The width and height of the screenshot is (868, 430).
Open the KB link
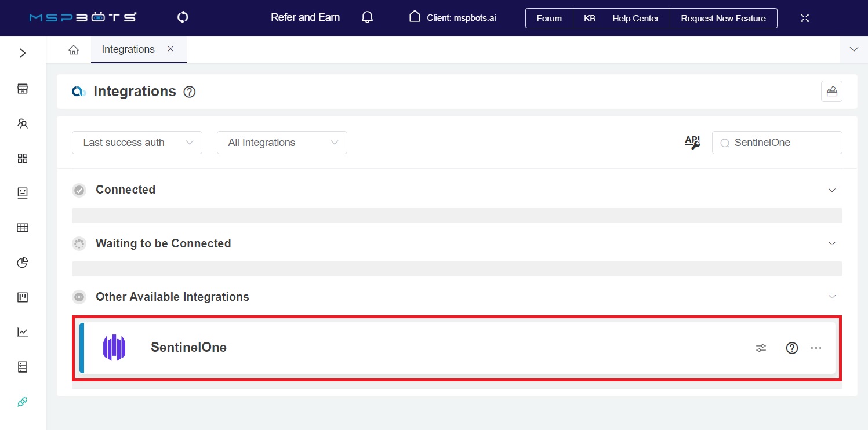pyautogui.click(x=589, y=18)
